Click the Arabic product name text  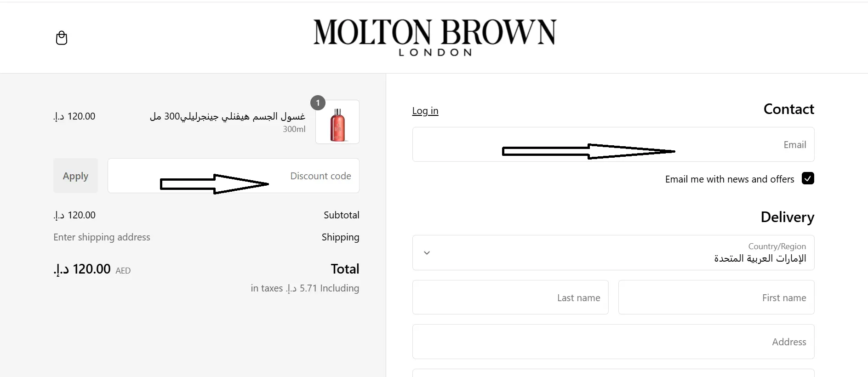pos(228,116)
